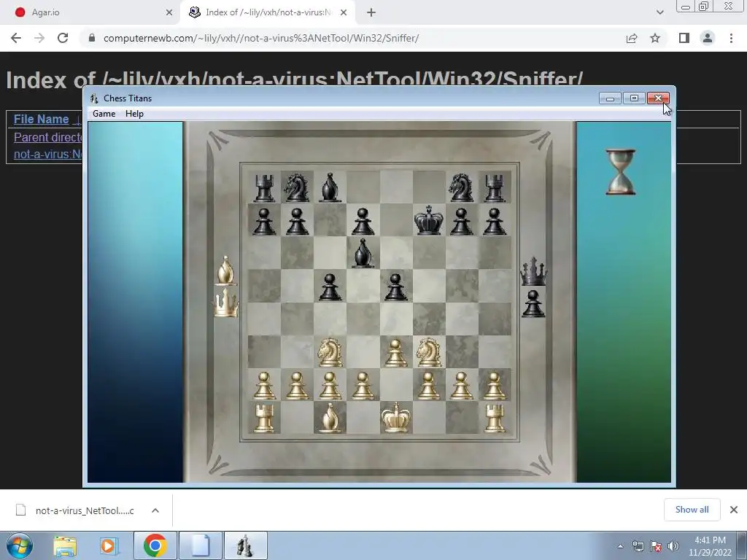
Task: Click the padlock site info icon
Action: coord(92,38)
